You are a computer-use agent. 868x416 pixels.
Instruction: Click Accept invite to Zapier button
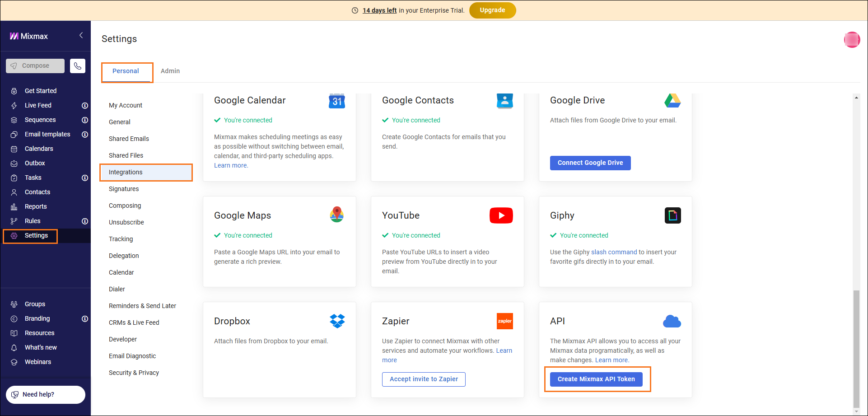424,379
